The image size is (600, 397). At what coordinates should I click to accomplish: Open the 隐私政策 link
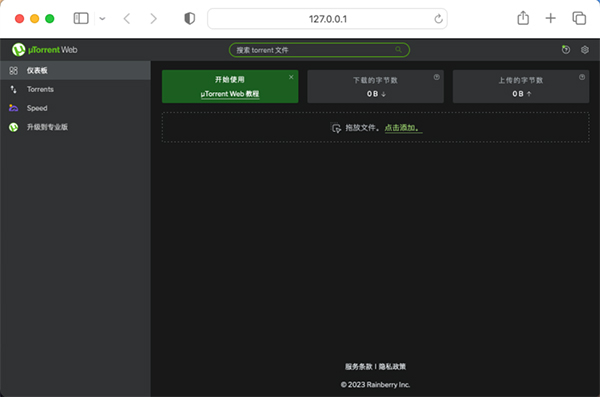coord(392,367)
